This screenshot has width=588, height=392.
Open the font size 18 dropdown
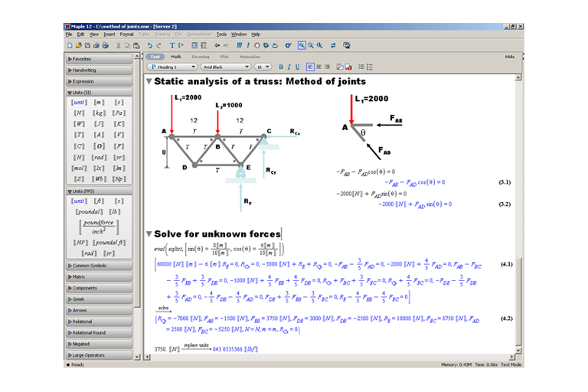pyautogui.click(x=263, y=67)
